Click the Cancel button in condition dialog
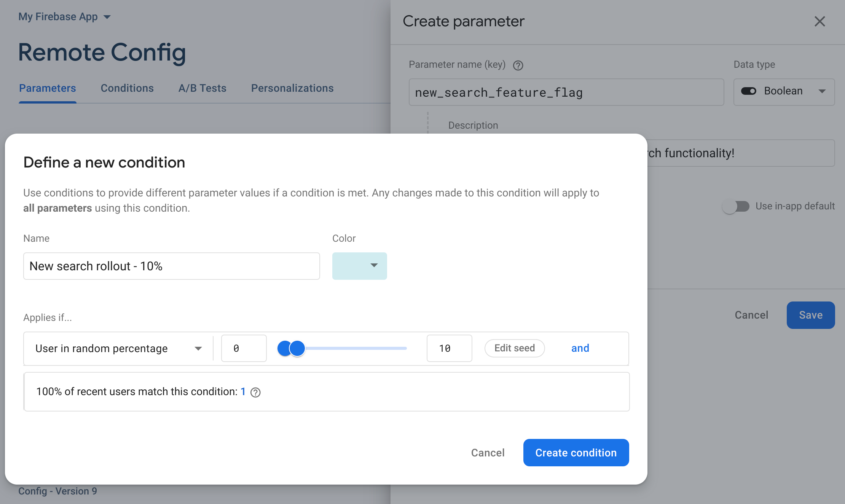Image resolution: width=845 pixels, height=504 pixels. point(488,452)
